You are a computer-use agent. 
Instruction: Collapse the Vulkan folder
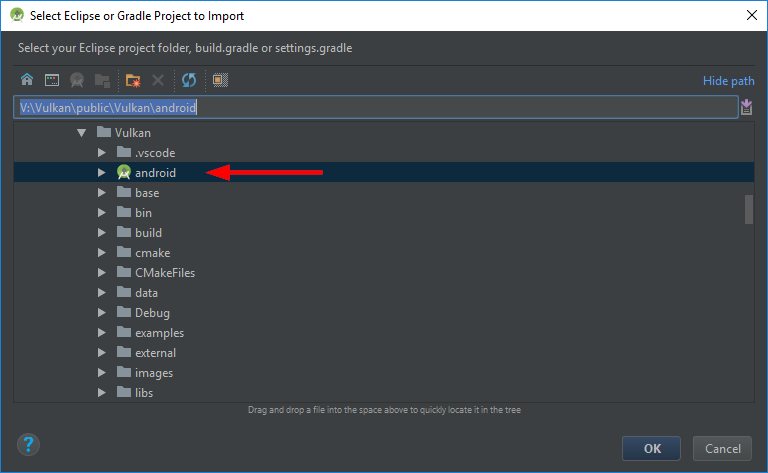(81, 133)
